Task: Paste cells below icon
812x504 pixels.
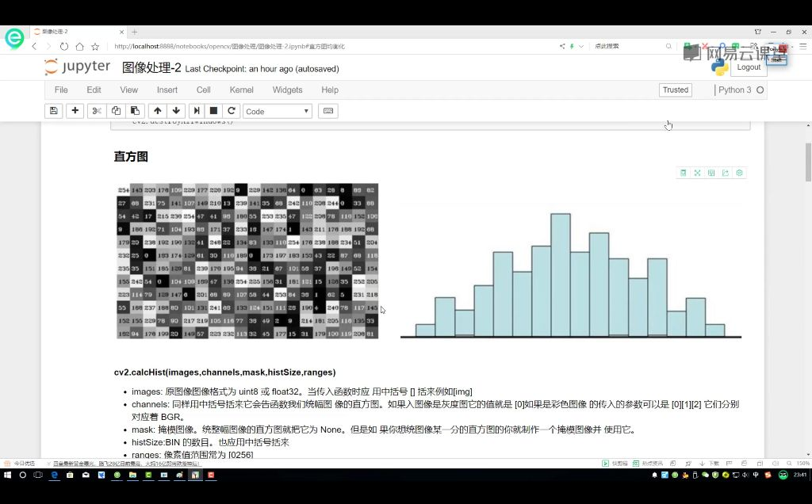Action: pos(135,111)
